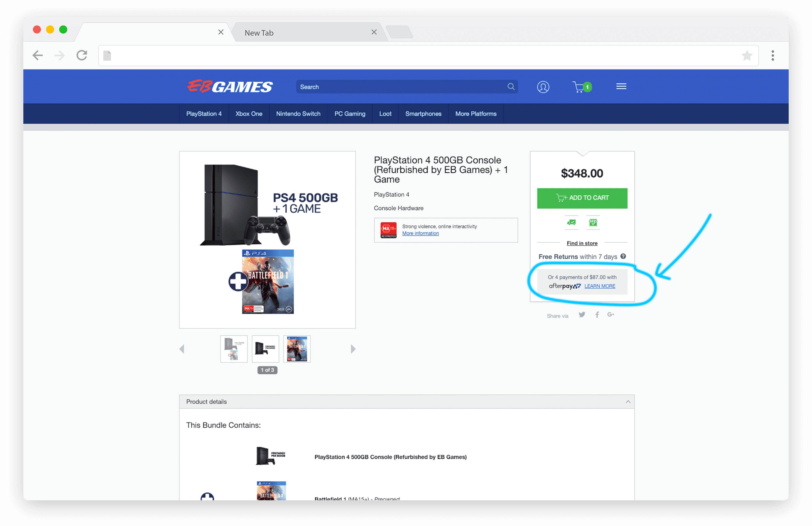The height and width of the screenshot is (526, 812).
Task: Show the previous product image
Action: pos(182,349)
